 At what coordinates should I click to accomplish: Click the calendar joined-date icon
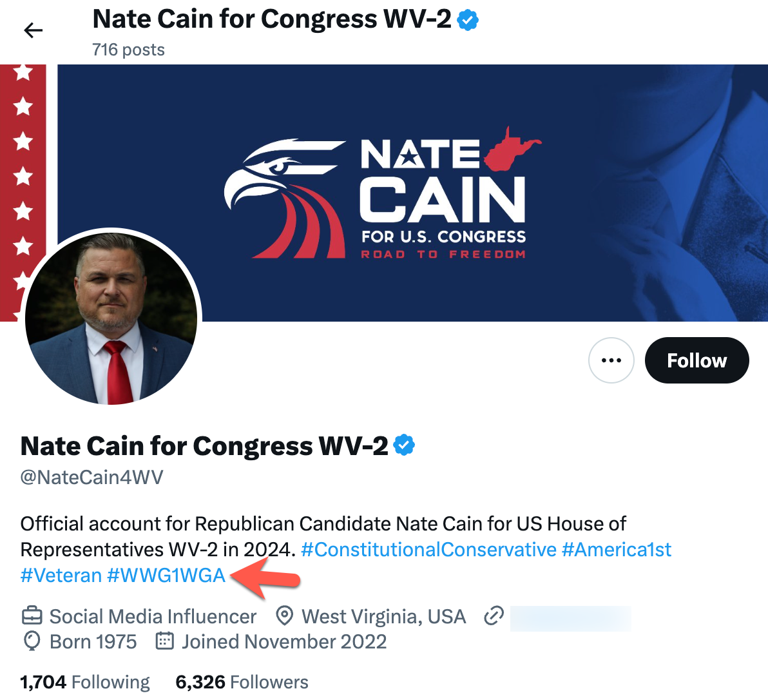pos(165,641)
